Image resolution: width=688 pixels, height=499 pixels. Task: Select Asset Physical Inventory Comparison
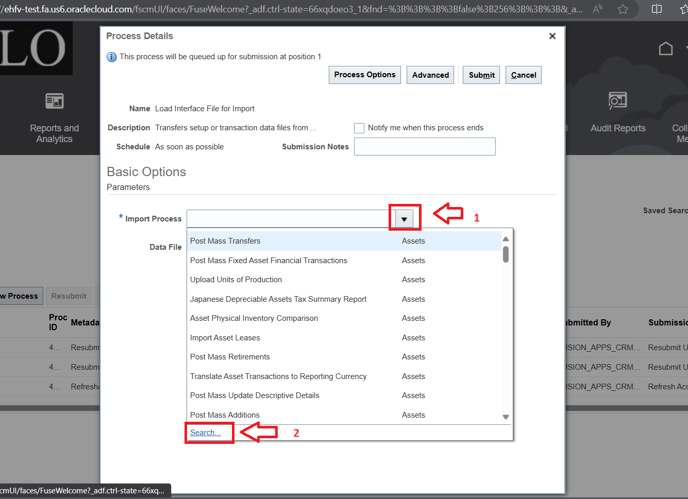click(x=344, y=318)
